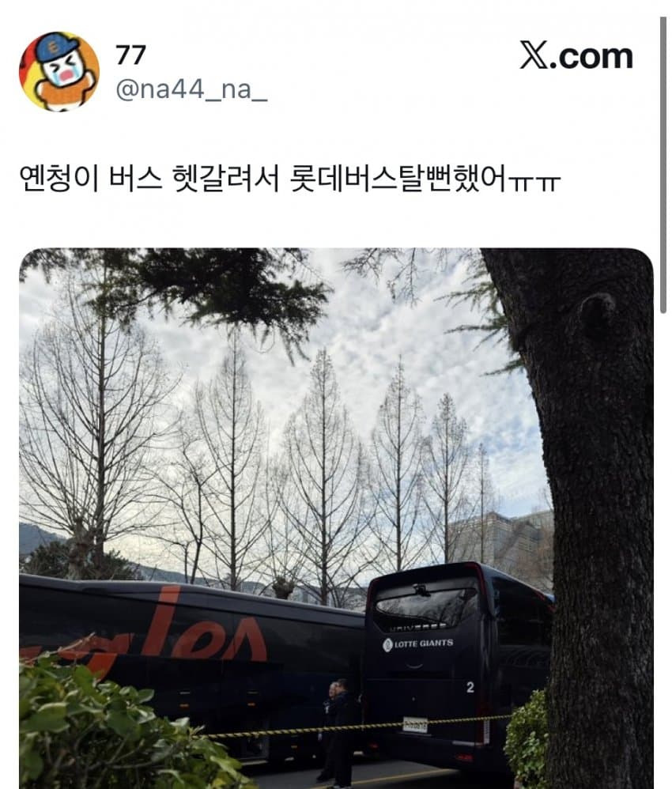
Task: Click the number 2 on bus rear
Action: (x=470, y=687)
